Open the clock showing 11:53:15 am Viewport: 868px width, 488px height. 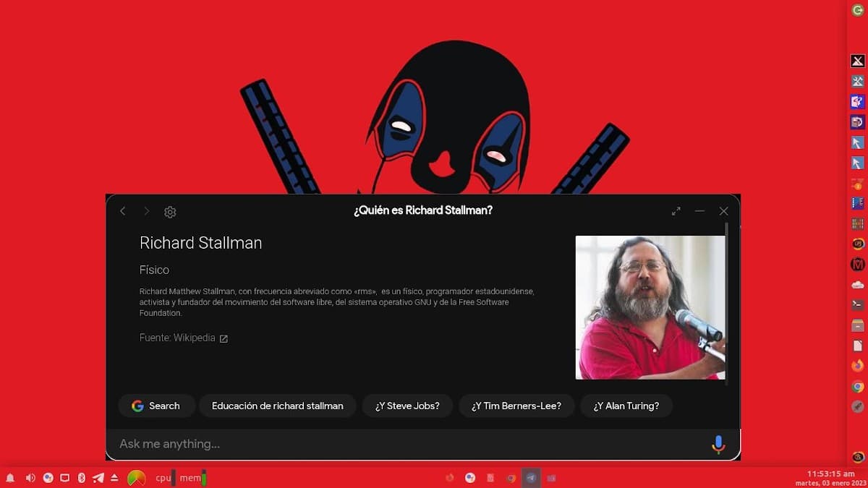830,474
